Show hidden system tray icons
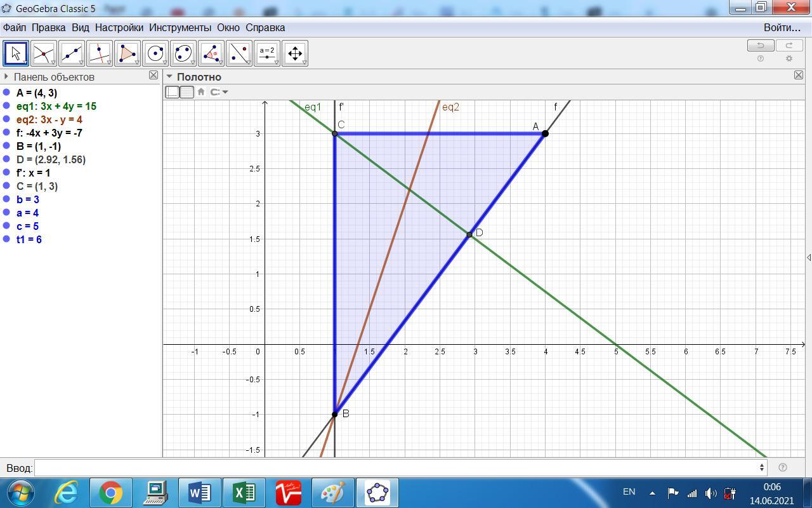Viewport: 812px width, 508px height. pos(652,493)
